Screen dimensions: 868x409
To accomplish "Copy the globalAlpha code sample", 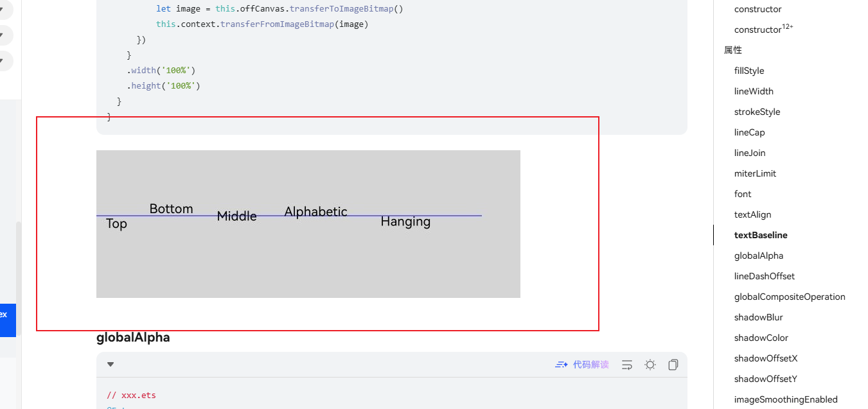I will tap(673, 365).
